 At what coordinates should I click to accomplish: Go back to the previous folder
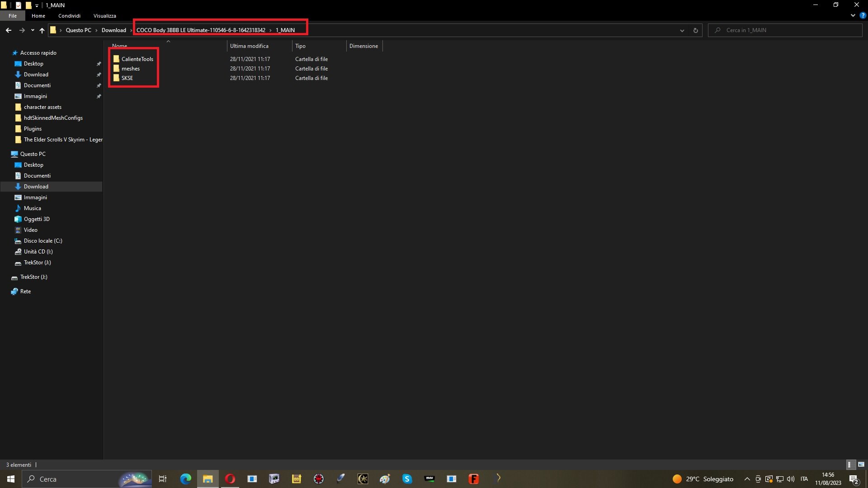coord(9,30)
